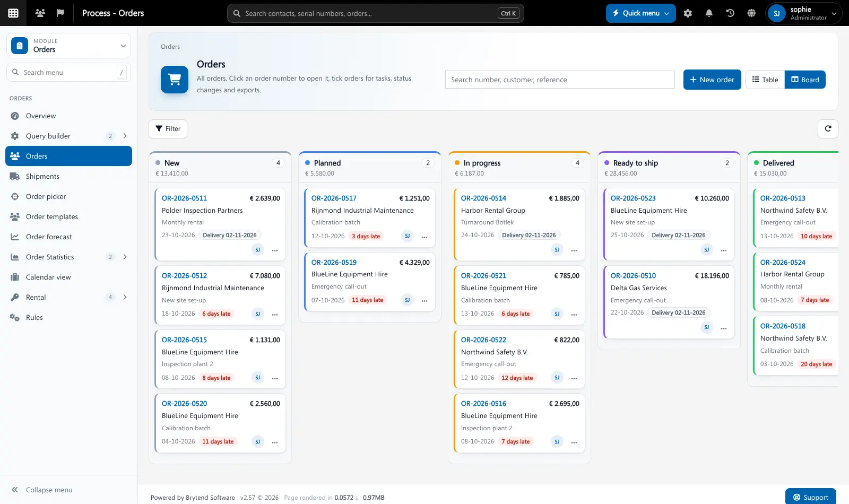849x504 pixels.
Task: Expand Query builder submenu
Action: pyautogui.click(x=125, y=136)
